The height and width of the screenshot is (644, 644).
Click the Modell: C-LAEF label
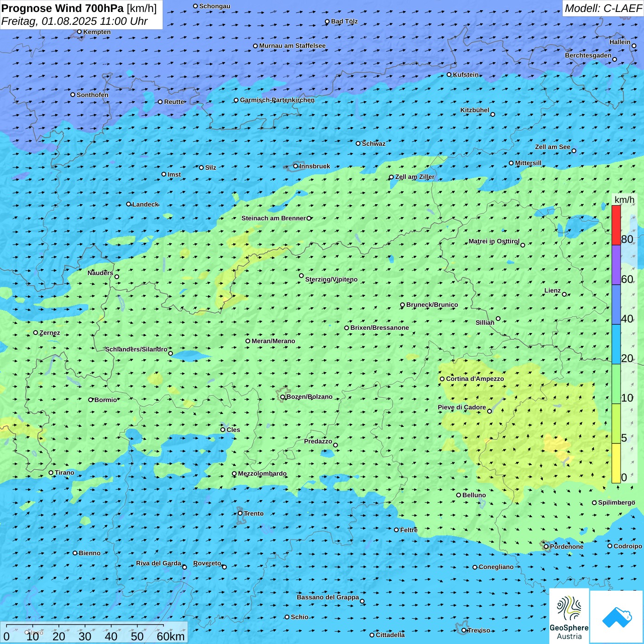(x=603, y=8)
